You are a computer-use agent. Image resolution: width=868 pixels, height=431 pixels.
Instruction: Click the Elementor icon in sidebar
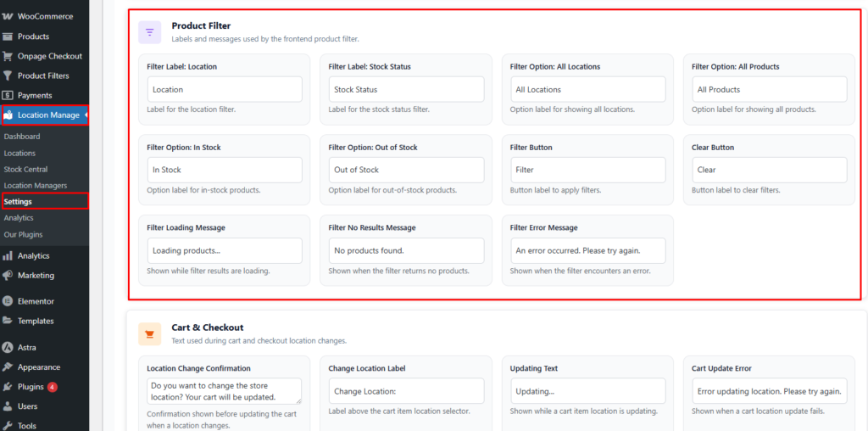(x=8, y=301)
